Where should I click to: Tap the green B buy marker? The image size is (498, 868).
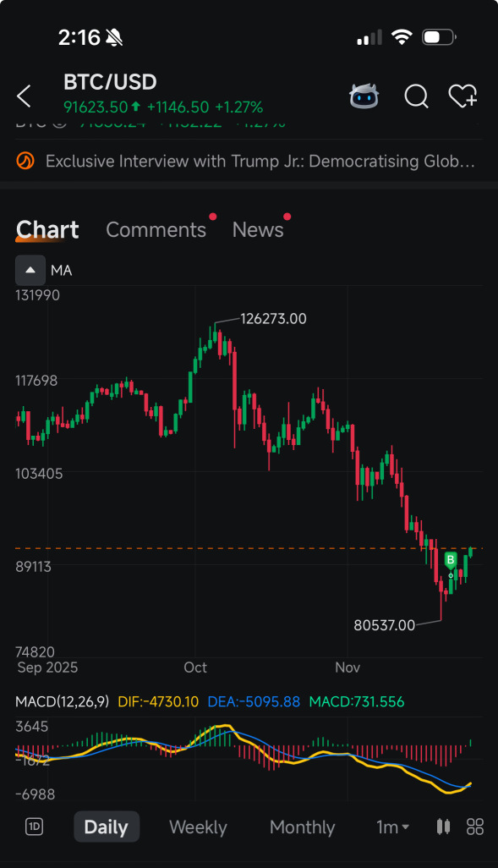pyautogui.click(x=451, y=560)
